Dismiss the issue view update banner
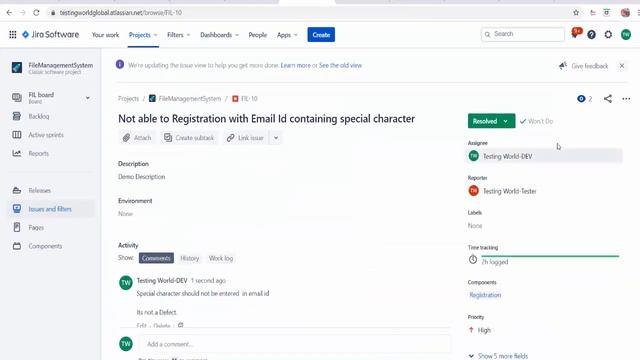Screen dimensions: 640x360 tap(622, 66)
